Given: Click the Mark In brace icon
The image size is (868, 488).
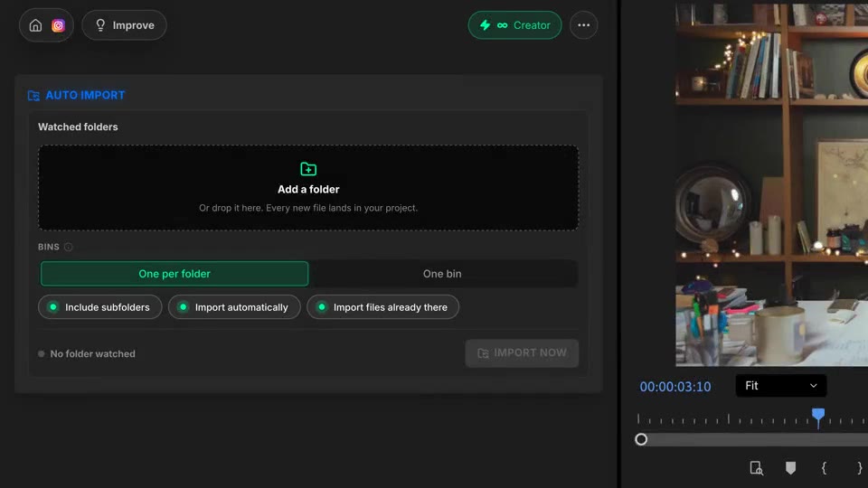Looking at the screenshot, I should [x=825, y=468].
